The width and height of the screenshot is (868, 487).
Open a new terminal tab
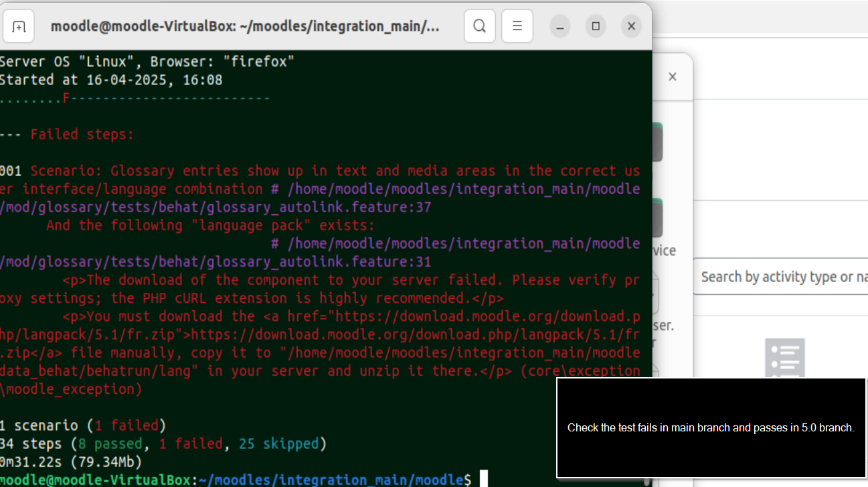pos(19,27)
